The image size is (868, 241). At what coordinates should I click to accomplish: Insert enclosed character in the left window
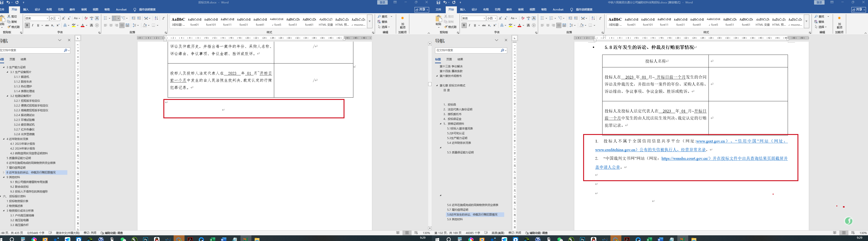pyautogui.click(x=97, y=25)
